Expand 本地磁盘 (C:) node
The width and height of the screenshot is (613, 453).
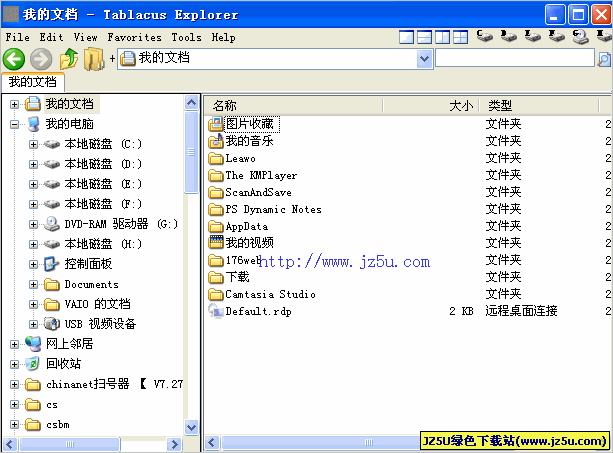click(x=33, y=145)
